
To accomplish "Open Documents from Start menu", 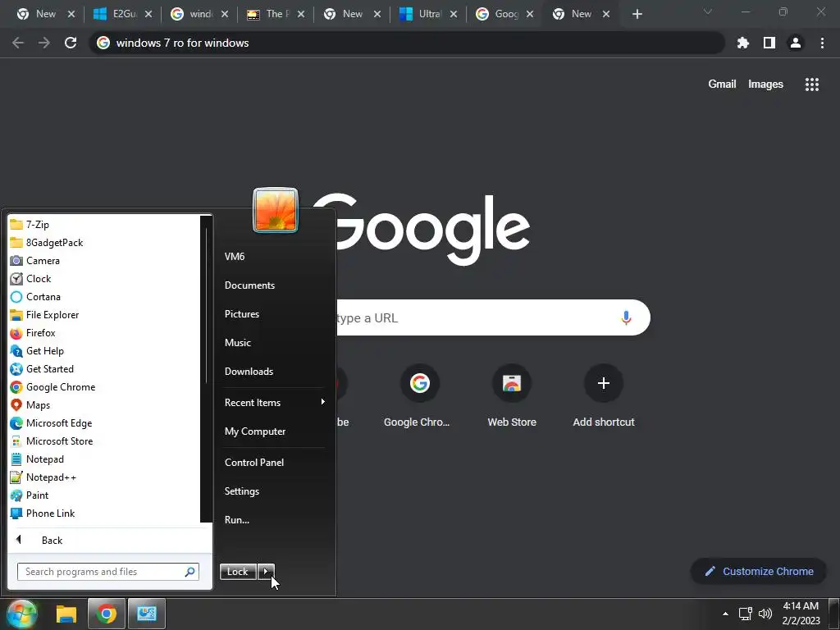I will (249, 285).
